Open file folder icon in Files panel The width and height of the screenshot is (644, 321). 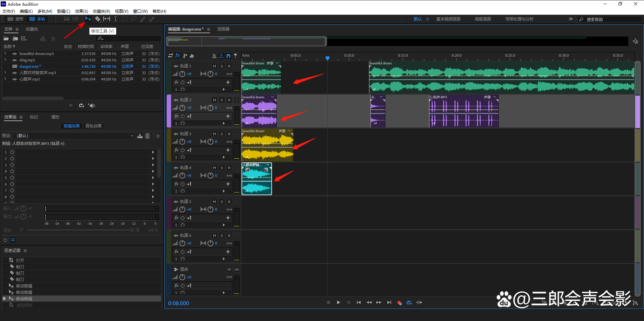click(6, 39)
